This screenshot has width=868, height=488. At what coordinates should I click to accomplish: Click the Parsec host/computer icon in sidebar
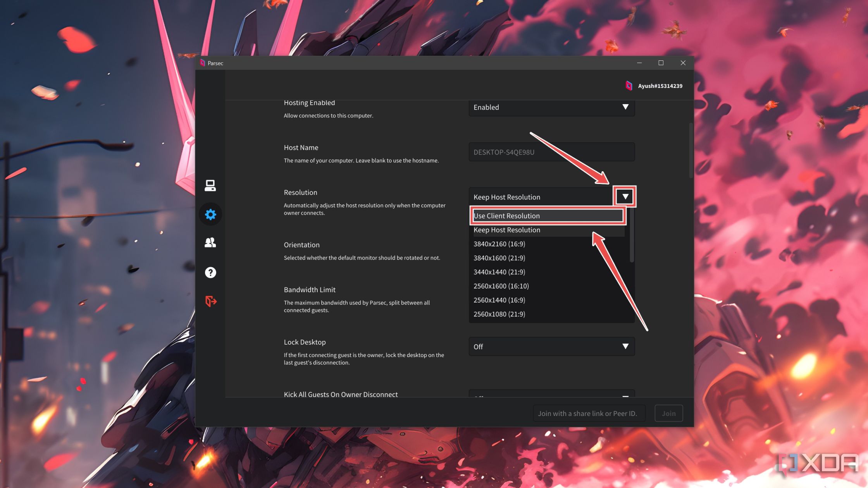[210, 185]
